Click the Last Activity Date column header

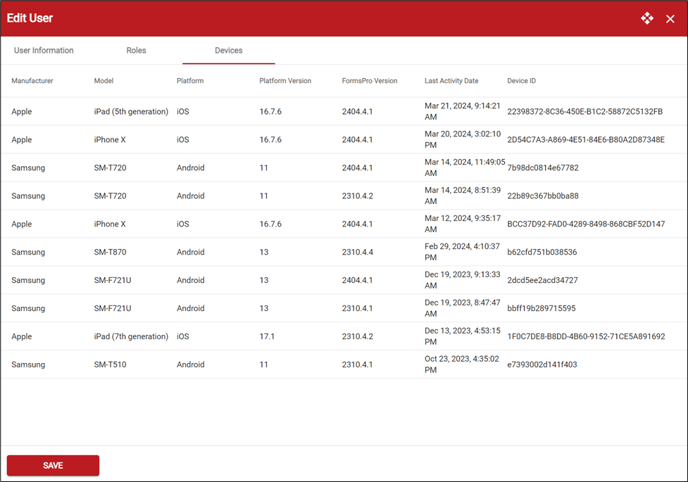[x=452, y=81]
